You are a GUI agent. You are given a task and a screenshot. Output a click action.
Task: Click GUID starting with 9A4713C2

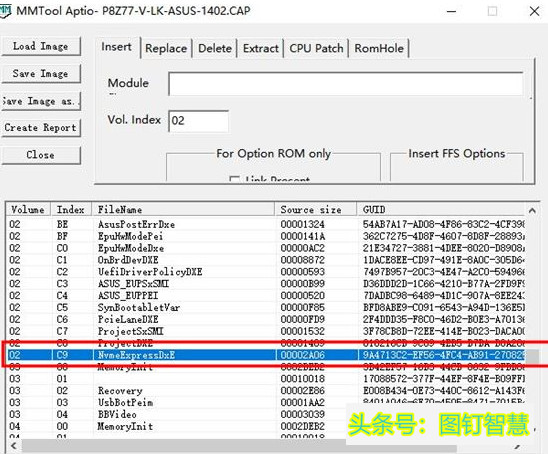click(444, 355)
